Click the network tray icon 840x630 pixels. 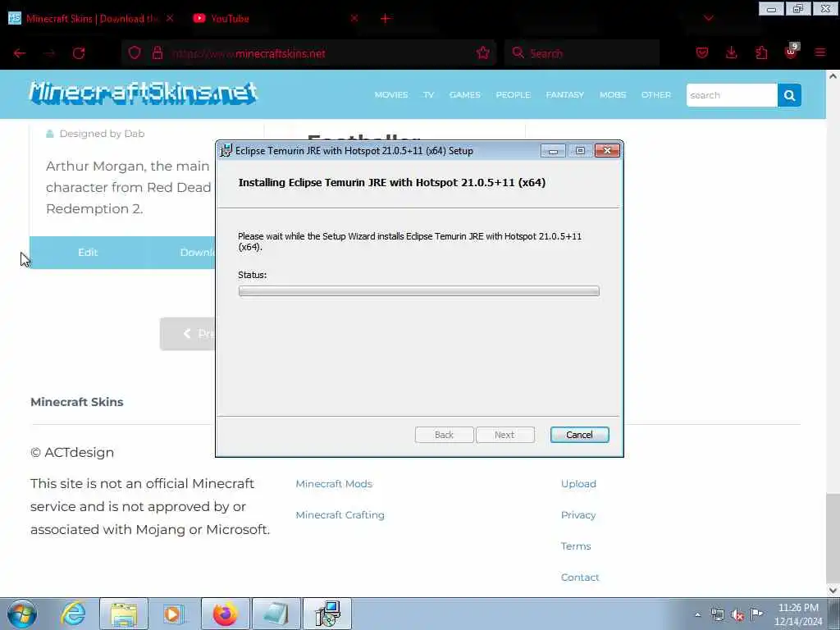(717, 615)
